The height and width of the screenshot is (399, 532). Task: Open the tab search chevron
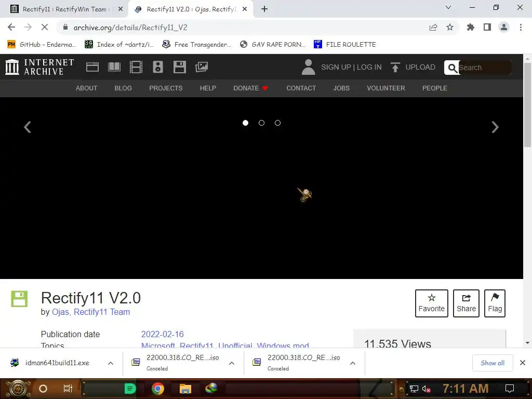[448, 7]
